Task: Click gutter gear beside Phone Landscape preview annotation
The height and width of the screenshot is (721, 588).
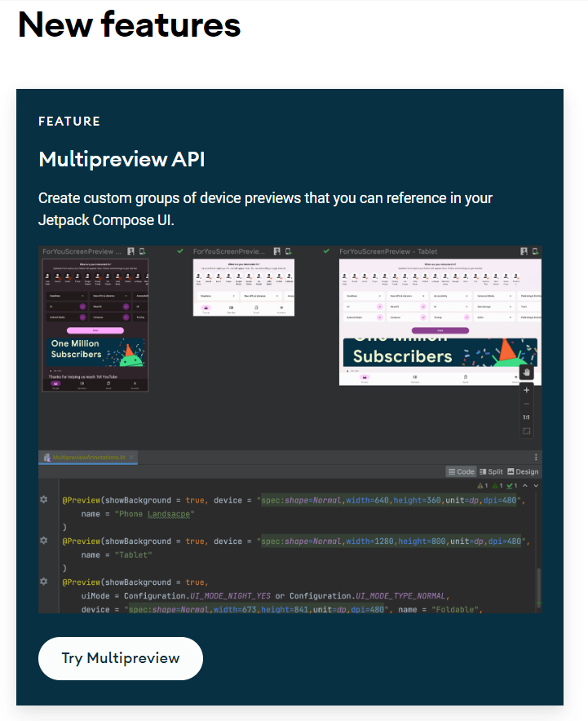Action: (44, 499)
